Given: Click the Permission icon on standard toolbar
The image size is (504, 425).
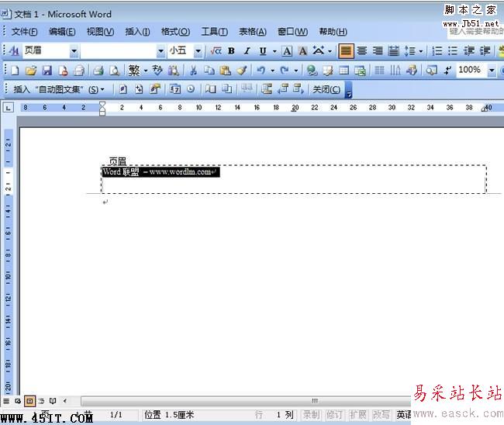Looking at the screenshot, I should point(63,70).
